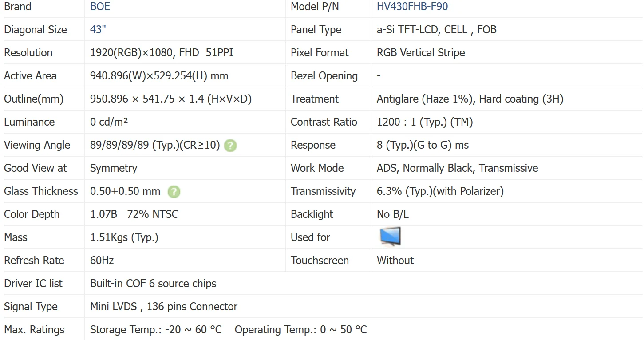Click the Work Mode ADS value
The height and width of the screenshot is (340, 644).
coord(457,168)
